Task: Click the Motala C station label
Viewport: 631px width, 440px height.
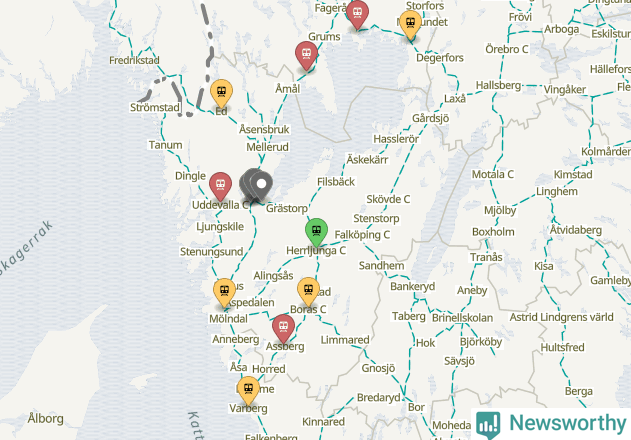Action: click(x=493, y=174)
